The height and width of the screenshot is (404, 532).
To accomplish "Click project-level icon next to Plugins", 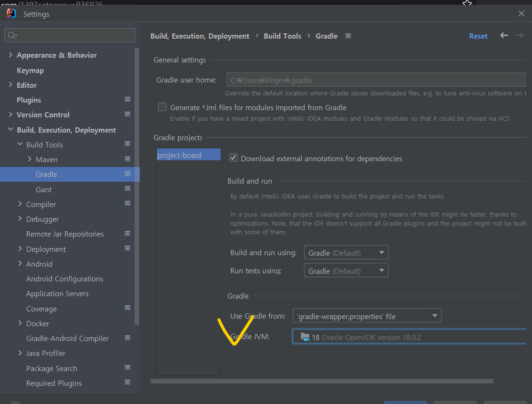I will 128,100.
